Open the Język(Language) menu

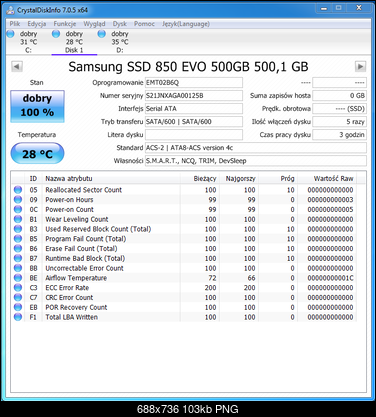click(x=186, y=24)
